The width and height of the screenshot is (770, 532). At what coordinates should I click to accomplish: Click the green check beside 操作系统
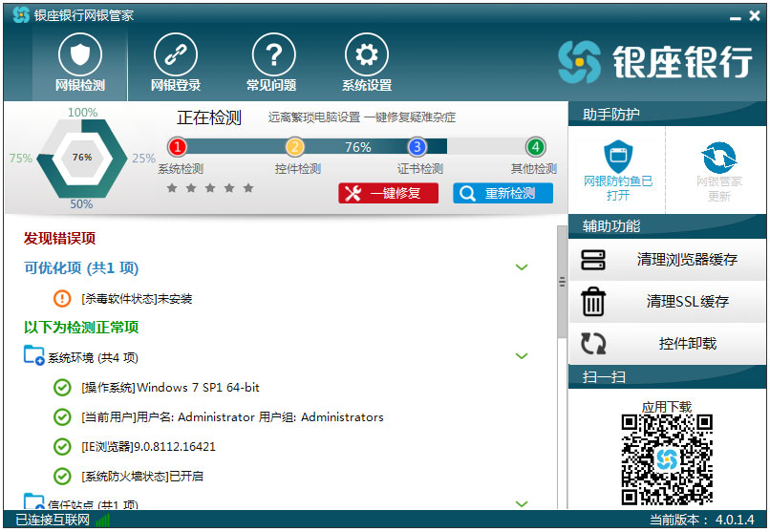click(x=62, y=387)
